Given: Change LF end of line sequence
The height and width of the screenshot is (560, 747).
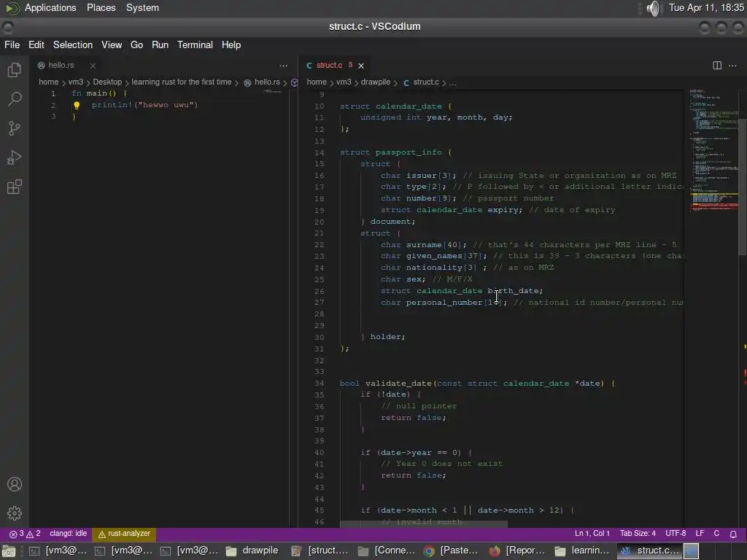Looking at the screenshot, I should click(700, 534).
